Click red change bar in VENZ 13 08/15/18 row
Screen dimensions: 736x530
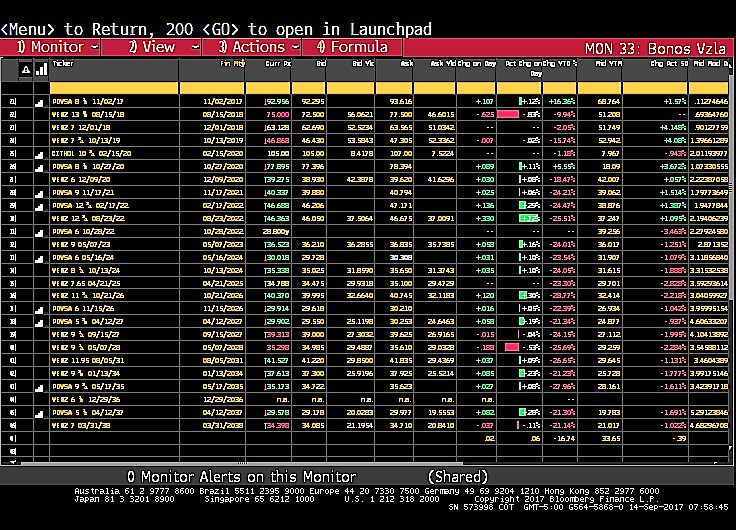(508, 114)
